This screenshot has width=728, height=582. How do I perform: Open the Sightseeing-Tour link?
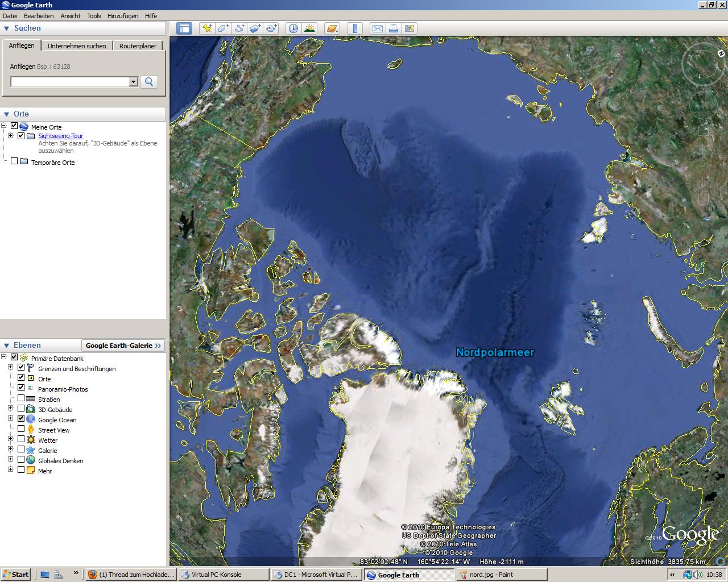coord(60,136)
